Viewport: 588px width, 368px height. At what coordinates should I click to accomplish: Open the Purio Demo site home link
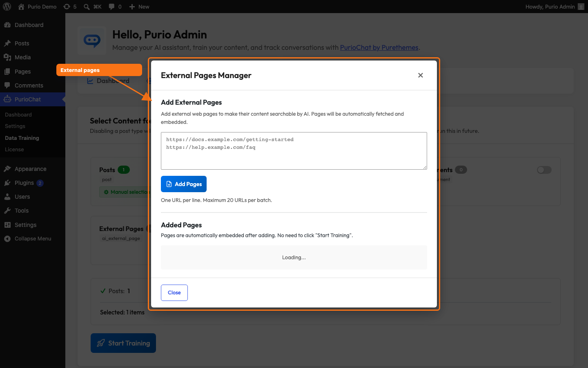coord(37,7)
